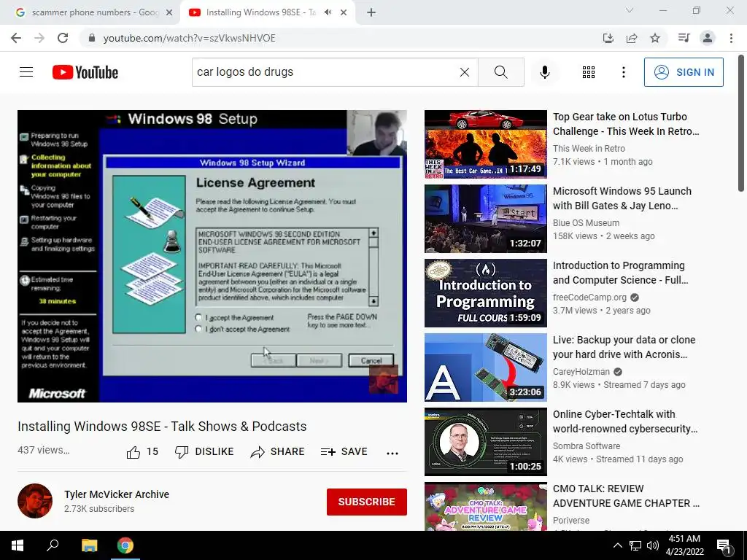The image size is (747, 560).
Task: Start voice search with the microphone
Action: 544,72
